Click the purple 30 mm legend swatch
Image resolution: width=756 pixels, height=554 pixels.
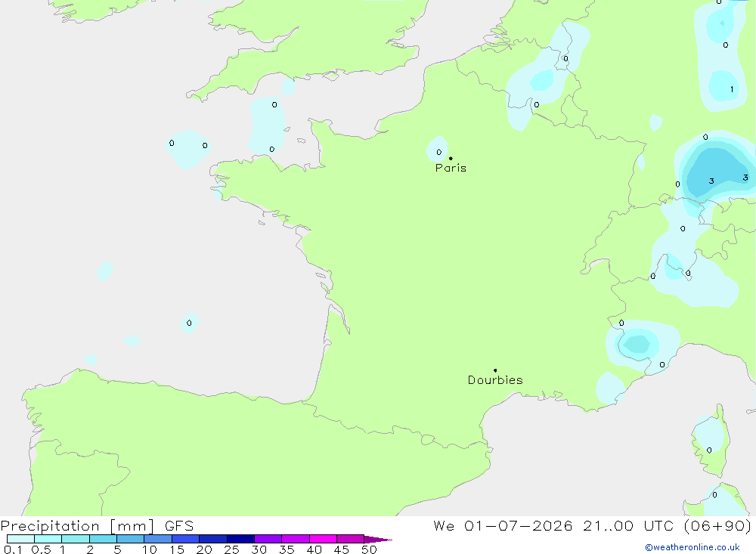coord(268,539)
